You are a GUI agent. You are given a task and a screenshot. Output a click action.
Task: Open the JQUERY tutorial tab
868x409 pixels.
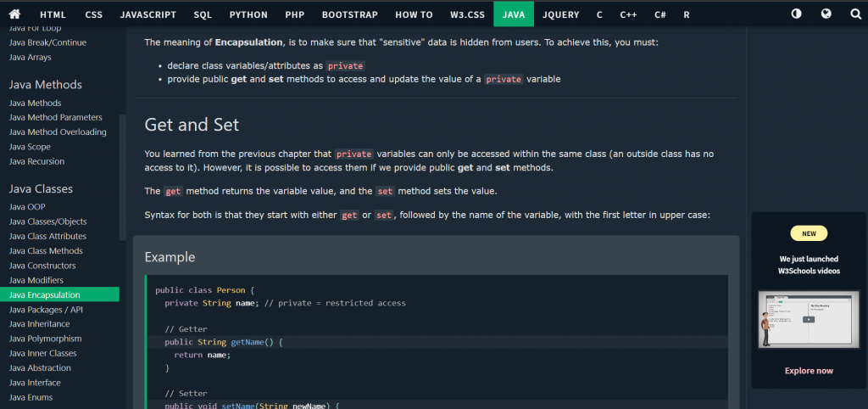pos(561,15)
